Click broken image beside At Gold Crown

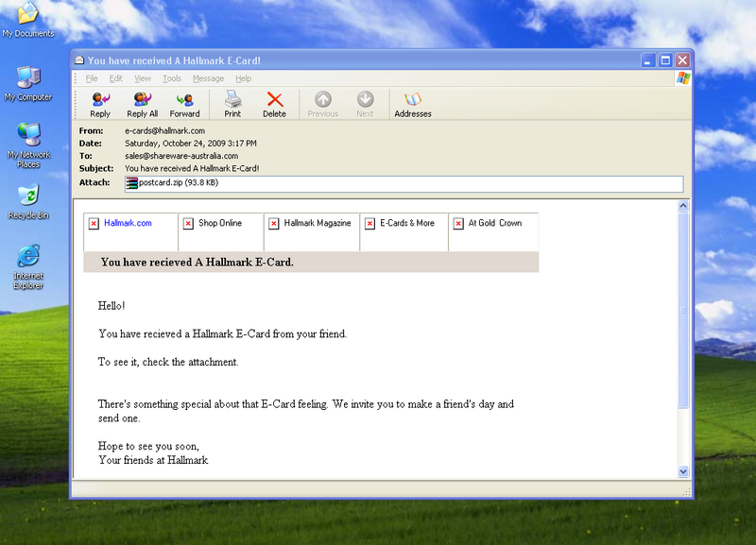(x=458, y=223)
